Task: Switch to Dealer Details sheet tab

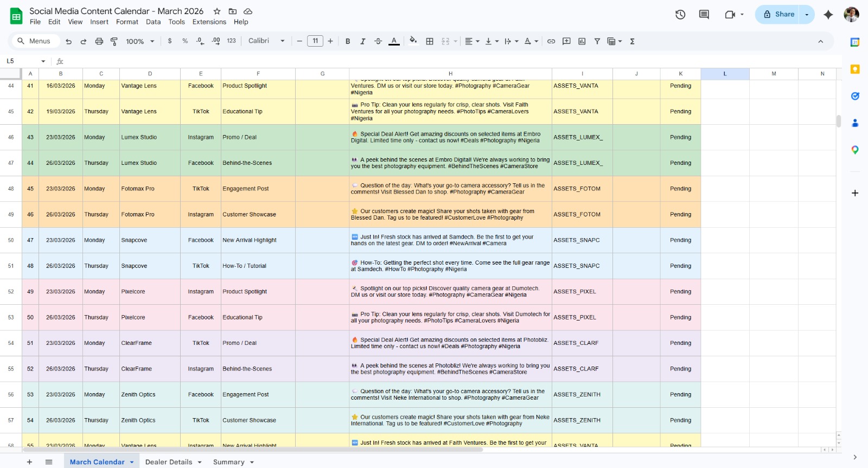Action: tap(169, 462)
